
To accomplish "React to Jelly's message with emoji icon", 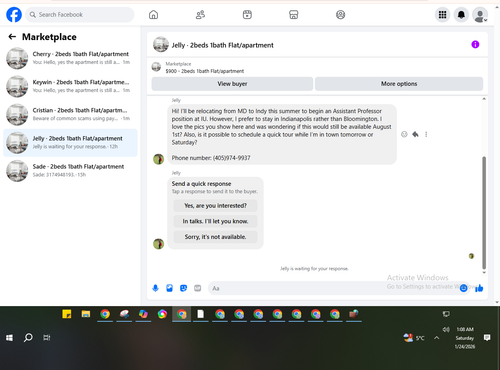I will (x=404, y=134).
